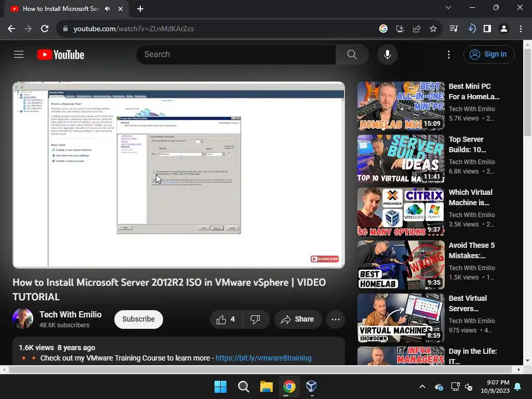The height and width of the screenshot is (399, 532).
Task: Open Best Mini PC video thumbnail
Action: click(x=401, y=106)
